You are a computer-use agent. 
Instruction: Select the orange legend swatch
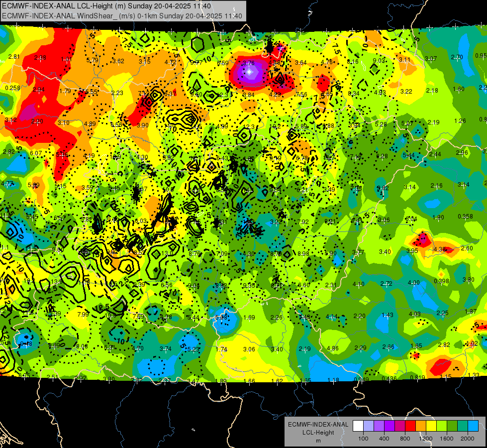tap(421, 426)
